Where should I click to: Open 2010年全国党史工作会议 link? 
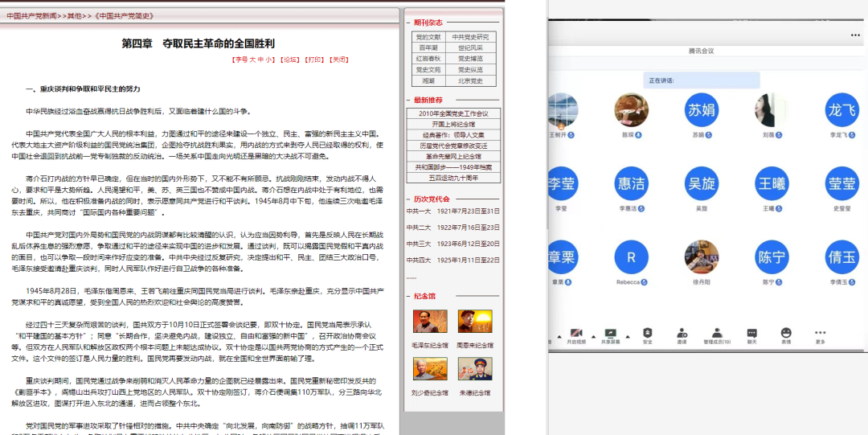click(x=452, y=113)
